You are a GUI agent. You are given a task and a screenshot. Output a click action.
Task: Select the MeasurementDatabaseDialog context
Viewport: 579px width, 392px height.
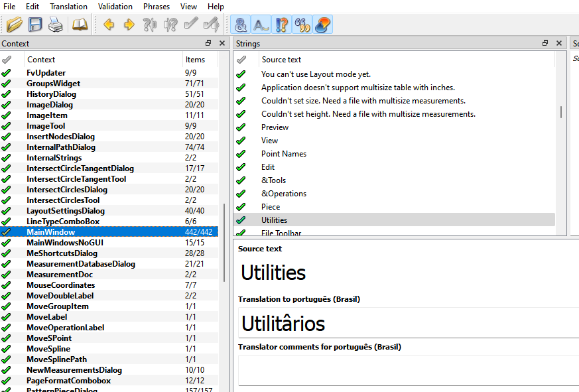(81, 264)
